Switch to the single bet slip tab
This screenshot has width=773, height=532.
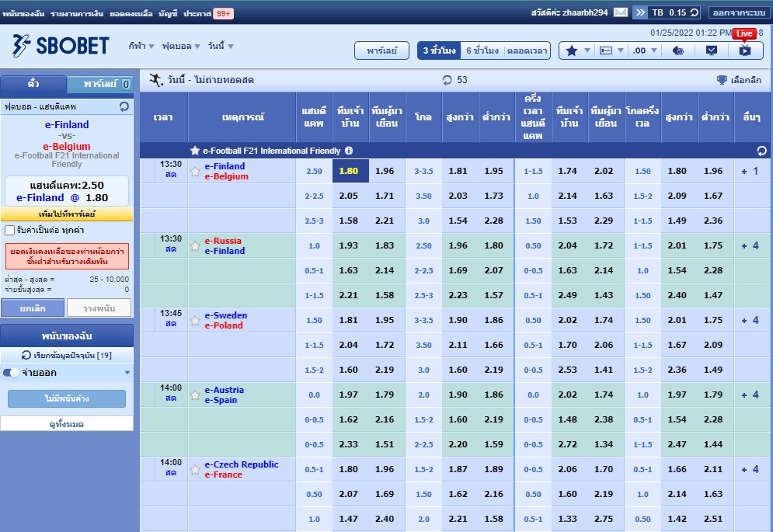pos(33,84)
